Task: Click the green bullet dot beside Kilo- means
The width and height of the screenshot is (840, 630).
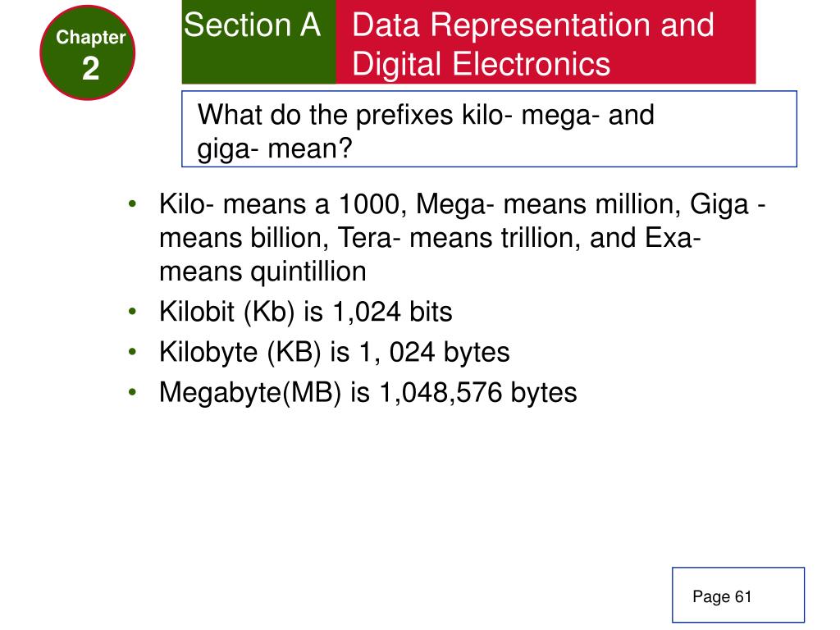Action: [132, 203]
